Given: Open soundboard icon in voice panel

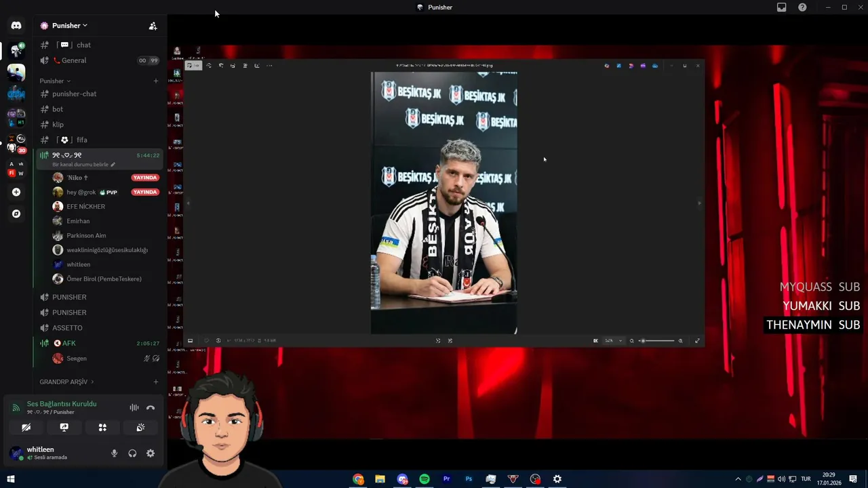Looking at the screenshot, I should (x=140, y=428).
